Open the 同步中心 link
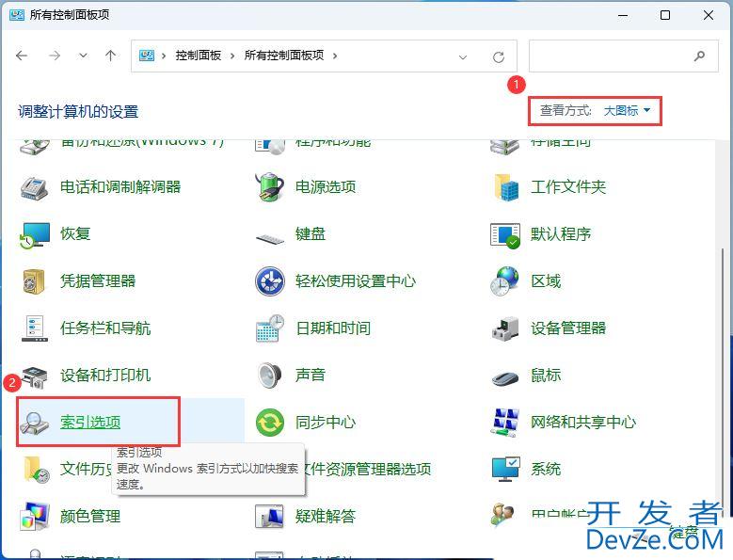 326,423
